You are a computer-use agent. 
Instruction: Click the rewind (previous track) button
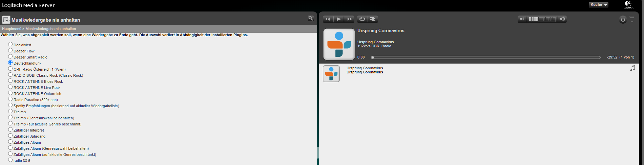[328, 19]
